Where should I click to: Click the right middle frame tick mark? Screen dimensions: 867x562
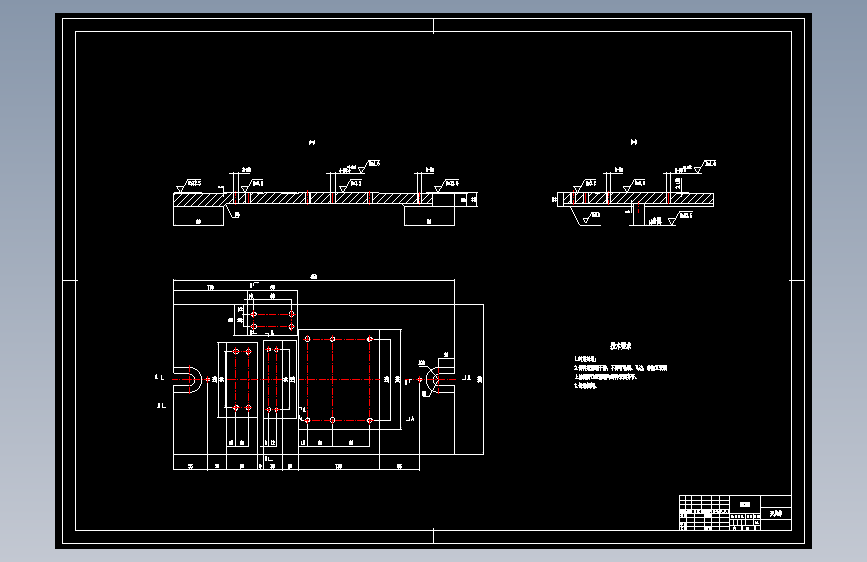pyautogui.click(x=797, y=280)
